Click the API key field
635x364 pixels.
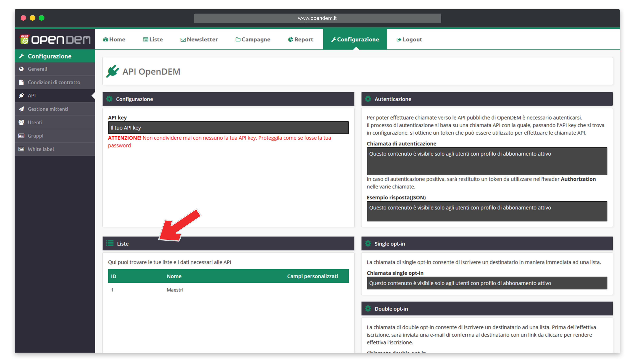pos(228,127)
